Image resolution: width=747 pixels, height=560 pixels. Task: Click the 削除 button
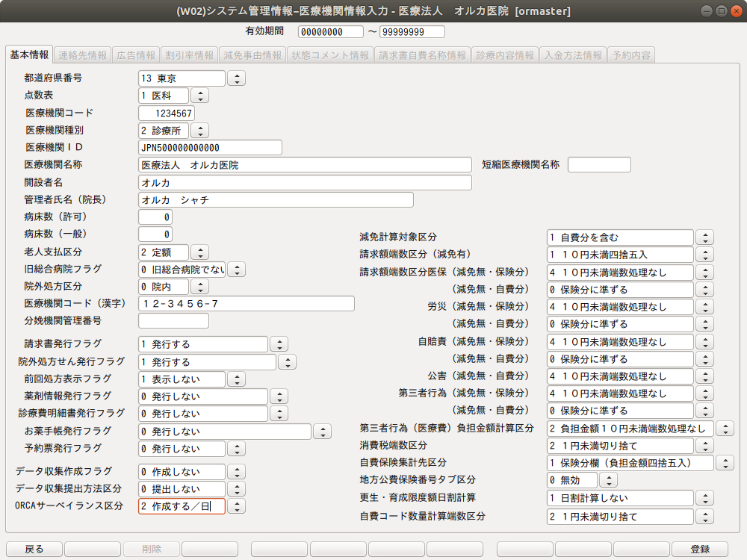(152, 549)
